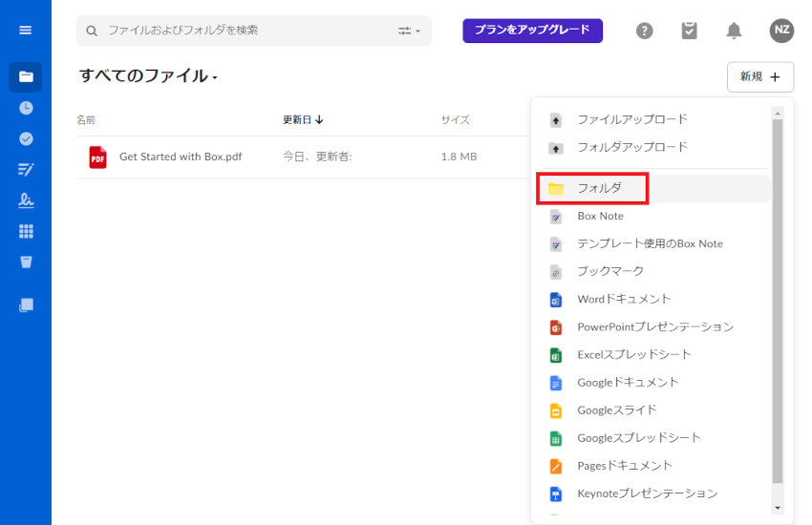The width and height of the screenshot is (812, 525).
Task: Open the Box Sign icon in sidebar
Action: point(26,200)
